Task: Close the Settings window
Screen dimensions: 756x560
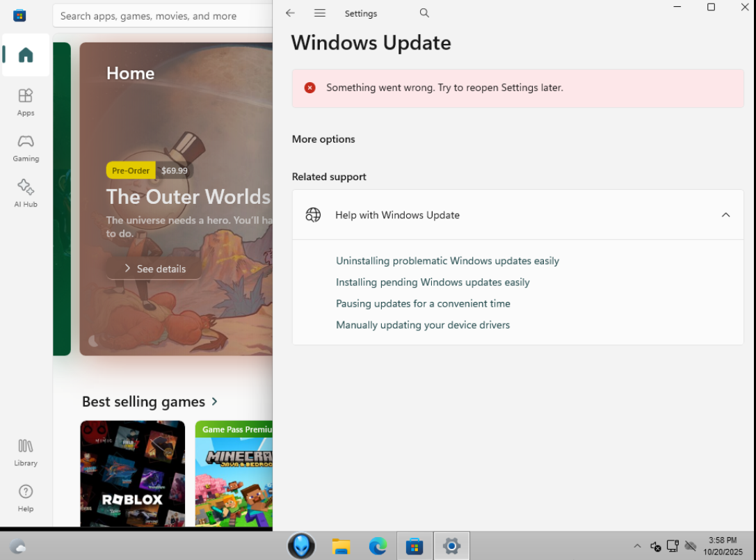Action: tap(744, 7)
